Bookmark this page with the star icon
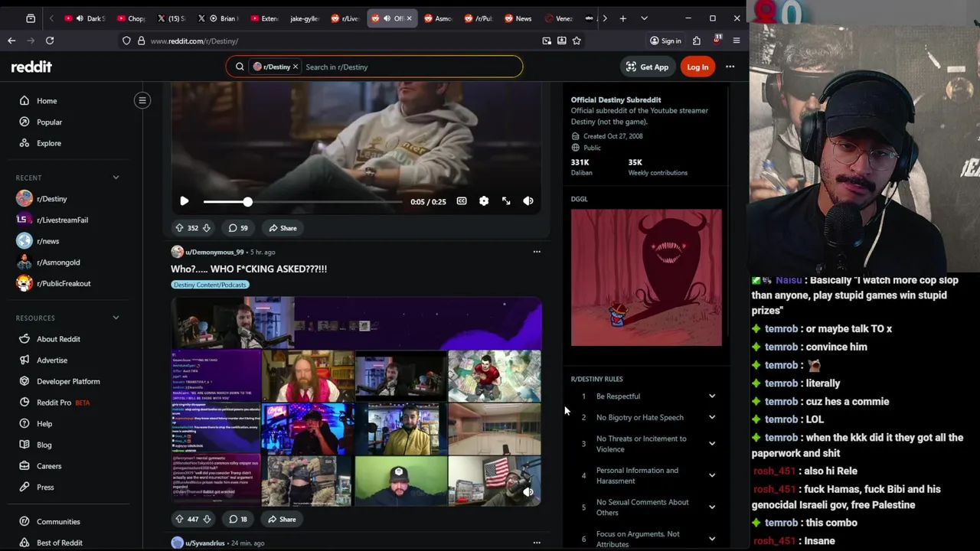Image resolution: width=980 pixels, height=551 pixels. pos(577,41)
